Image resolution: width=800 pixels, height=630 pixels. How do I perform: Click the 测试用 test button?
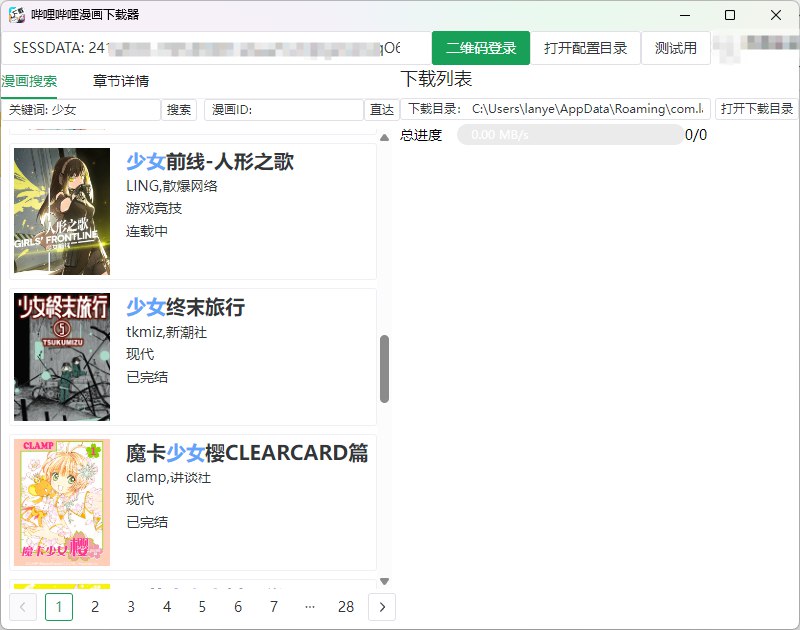tap(675, 47)
